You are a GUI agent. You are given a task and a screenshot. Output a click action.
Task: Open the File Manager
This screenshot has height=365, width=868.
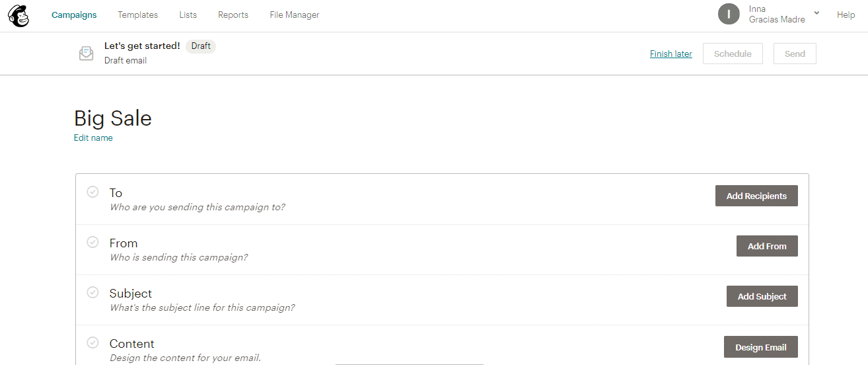coord(295,15)
